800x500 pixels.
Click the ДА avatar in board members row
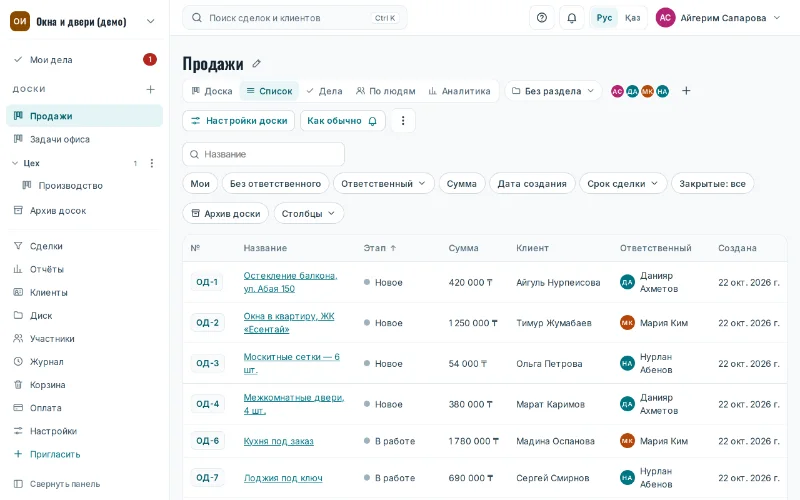click(x=632, y=91)
